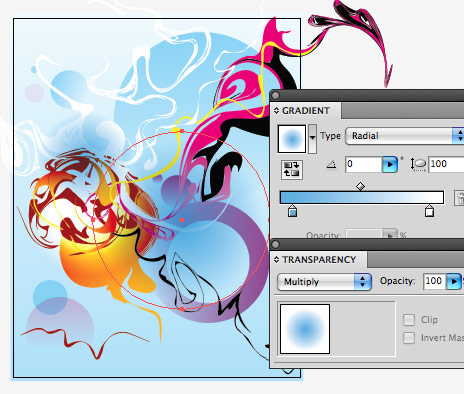Delete gradient stop with trash icon
The image size is (464, 394).
[x=459, y=198]
